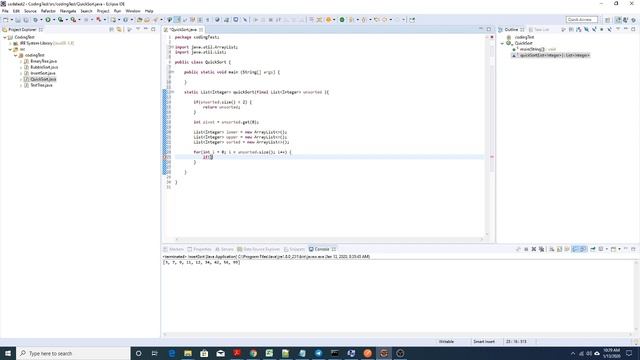Switch to the Console tab
The height and width of the screenshot is (360, 640).
click(322, 249)
